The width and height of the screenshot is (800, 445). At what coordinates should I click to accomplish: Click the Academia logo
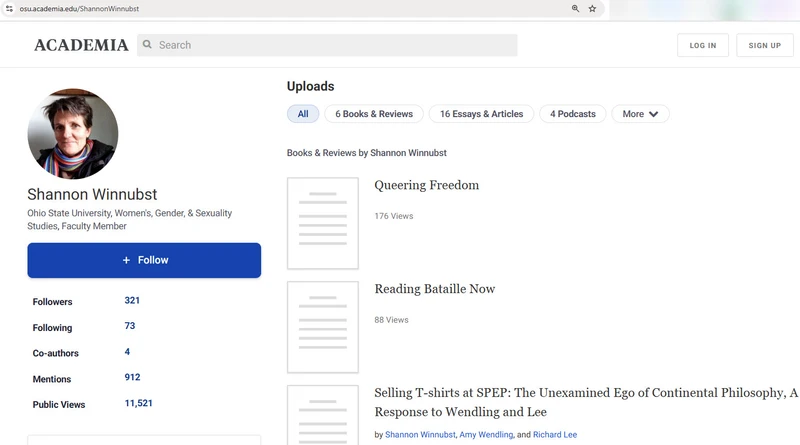click(x=81, y=45)
